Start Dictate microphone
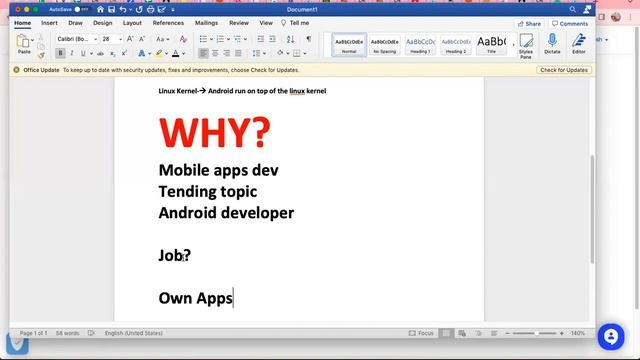 click(x=552, y=44)
